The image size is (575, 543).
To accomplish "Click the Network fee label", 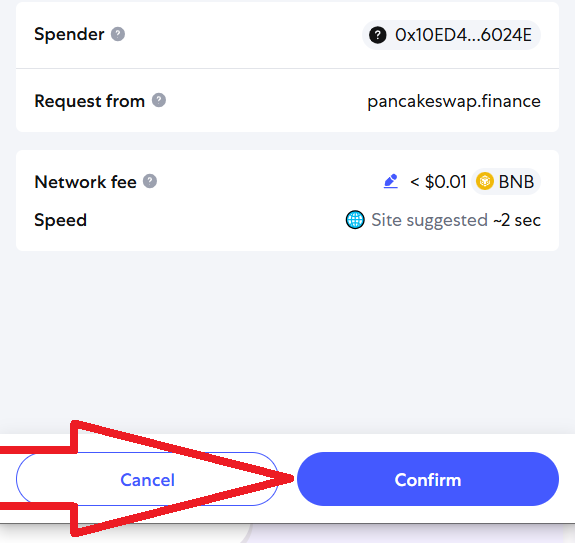I will (x=85, y=182).
